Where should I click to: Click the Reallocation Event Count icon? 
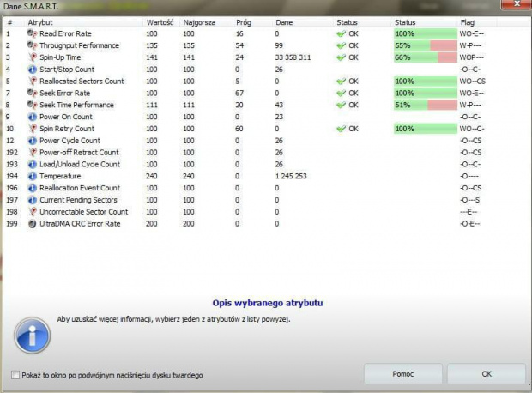(x=33, y=188)
